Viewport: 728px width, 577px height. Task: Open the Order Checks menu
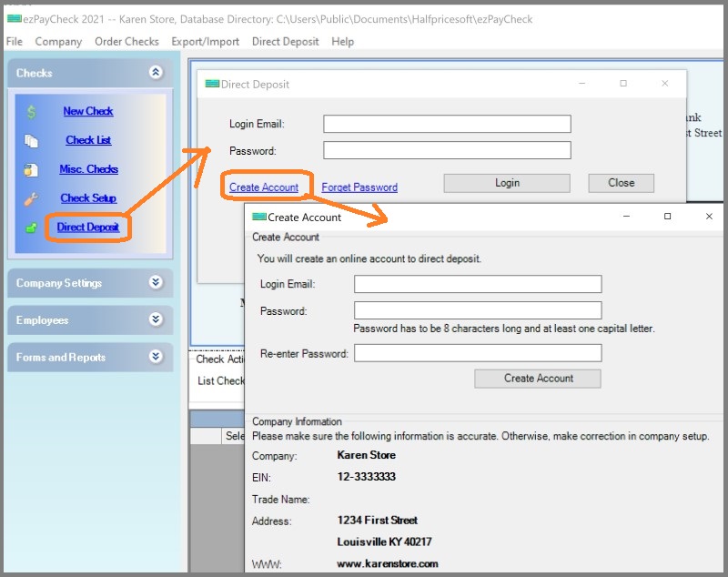point(126,42)
